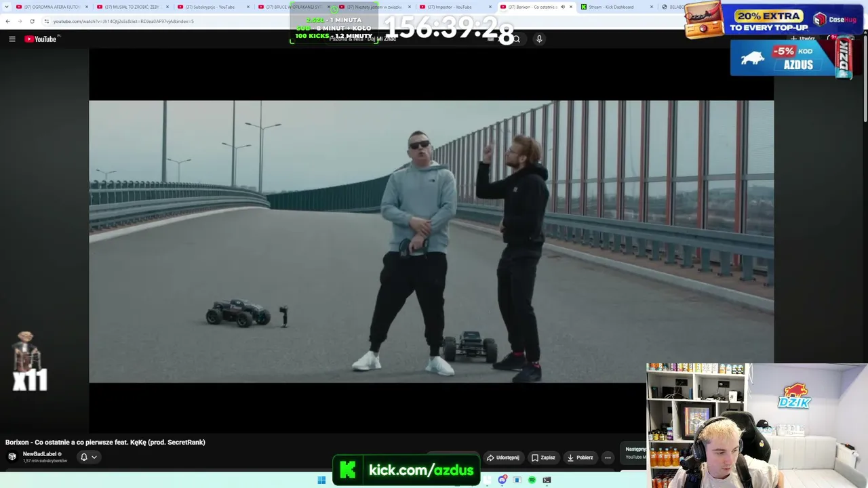868x488 pixels.
Task: Close the 'Impostor - YouTube' tab
Action: click(x=490, y=7)
